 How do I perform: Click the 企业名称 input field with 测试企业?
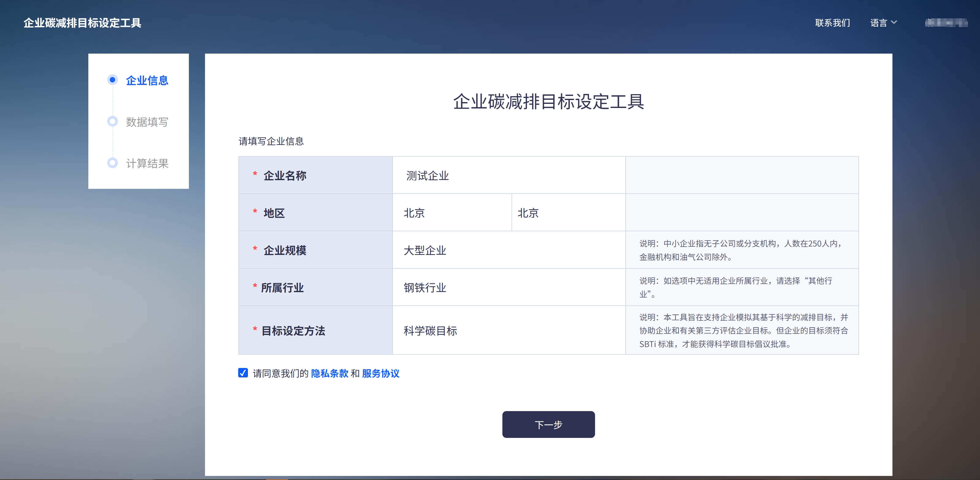point(509,175)
